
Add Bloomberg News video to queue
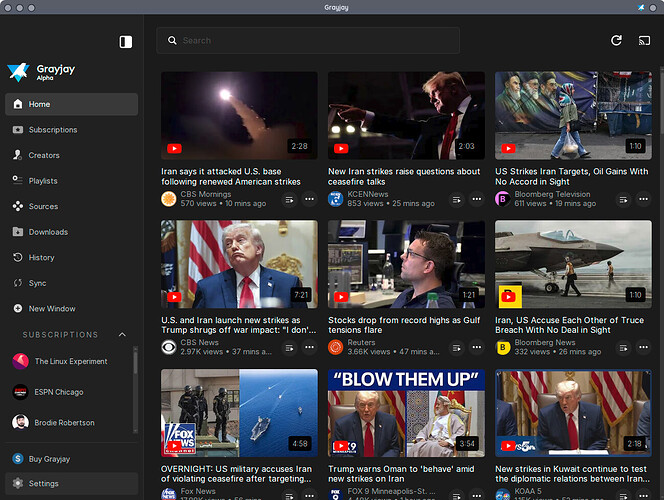click(623, 348)
